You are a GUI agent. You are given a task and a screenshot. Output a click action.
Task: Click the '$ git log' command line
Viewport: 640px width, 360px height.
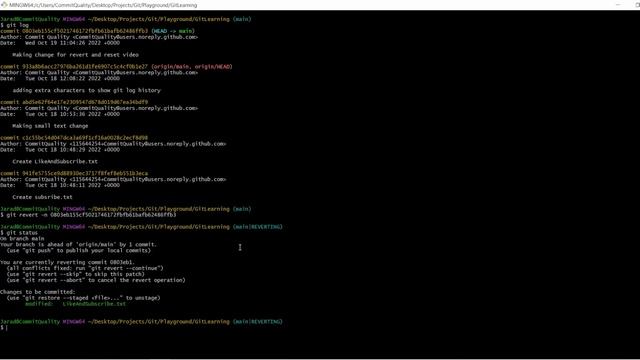click(14, 25)
